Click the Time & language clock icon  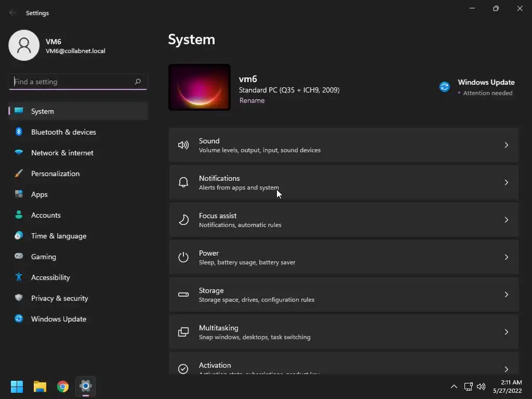(x=19, y=235)
